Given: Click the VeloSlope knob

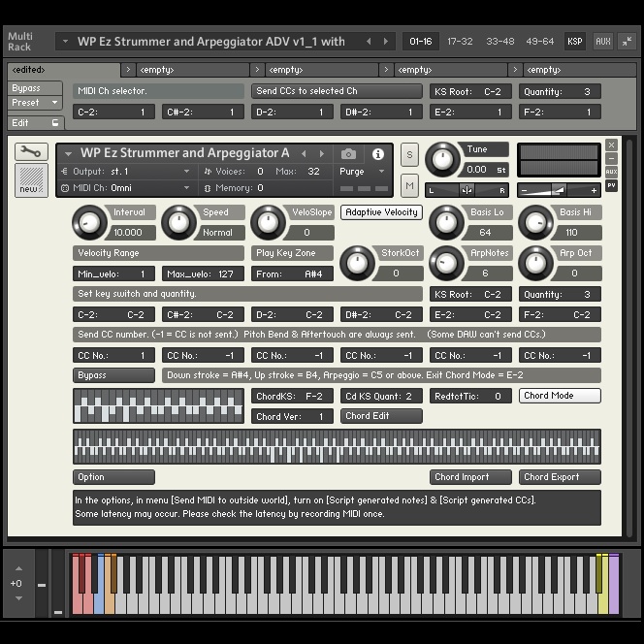Looking at the screenshot, I should (268, 223).
